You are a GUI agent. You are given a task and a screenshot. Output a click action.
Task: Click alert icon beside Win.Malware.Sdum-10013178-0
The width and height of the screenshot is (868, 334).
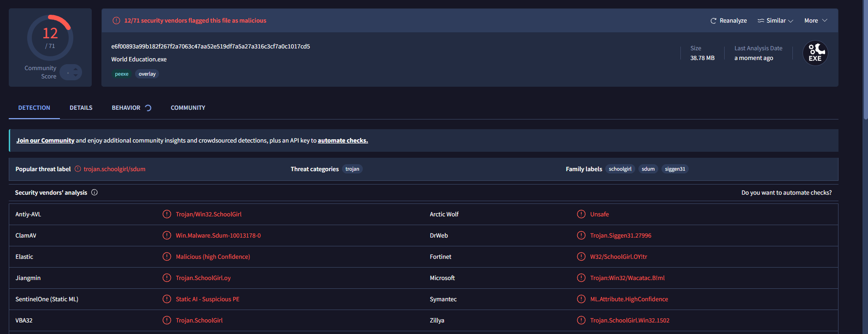click(167, 235)
